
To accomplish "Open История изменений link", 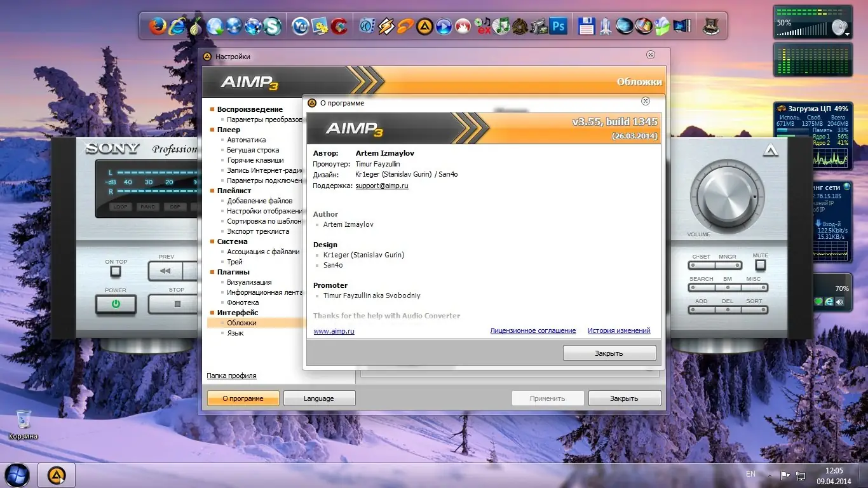I will point(619,331).
